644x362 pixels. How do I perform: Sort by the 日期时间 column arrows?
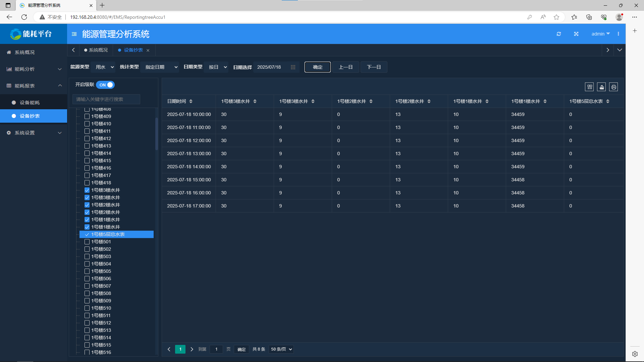191,101
